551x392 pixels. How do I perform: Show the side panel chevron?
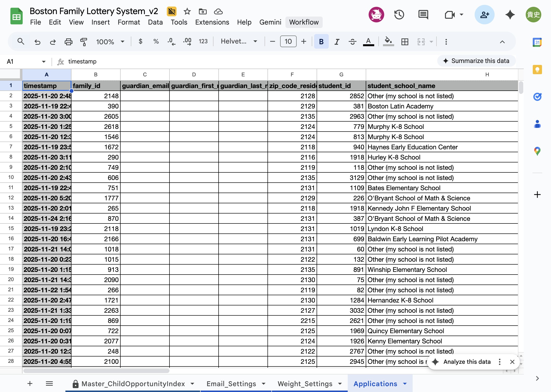pos(537,378)
